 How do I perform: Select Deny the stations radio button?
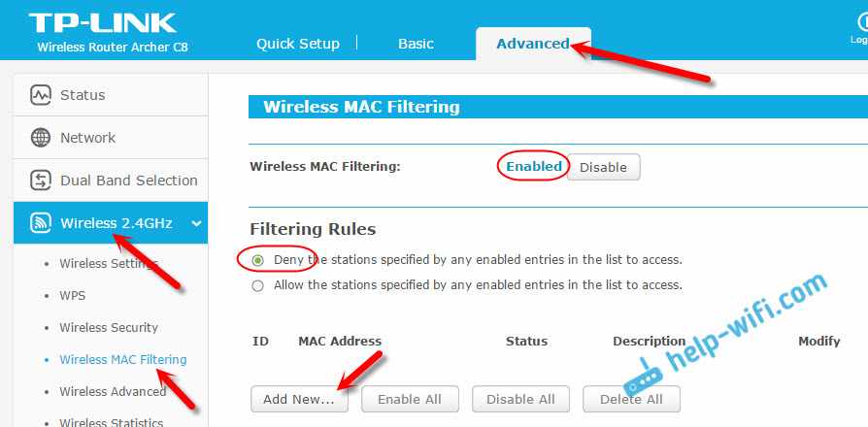(257, 260)
